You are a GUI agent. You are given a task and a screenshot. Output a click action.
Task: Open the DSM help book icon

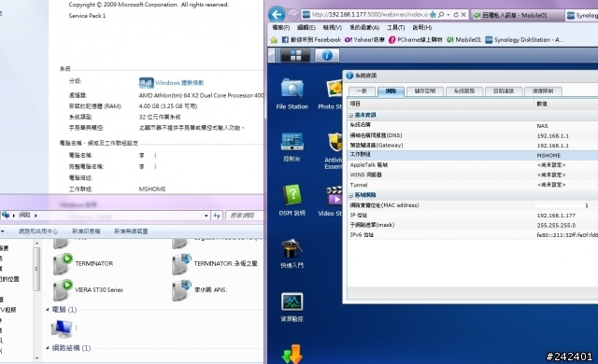click(x=292, y=195)
